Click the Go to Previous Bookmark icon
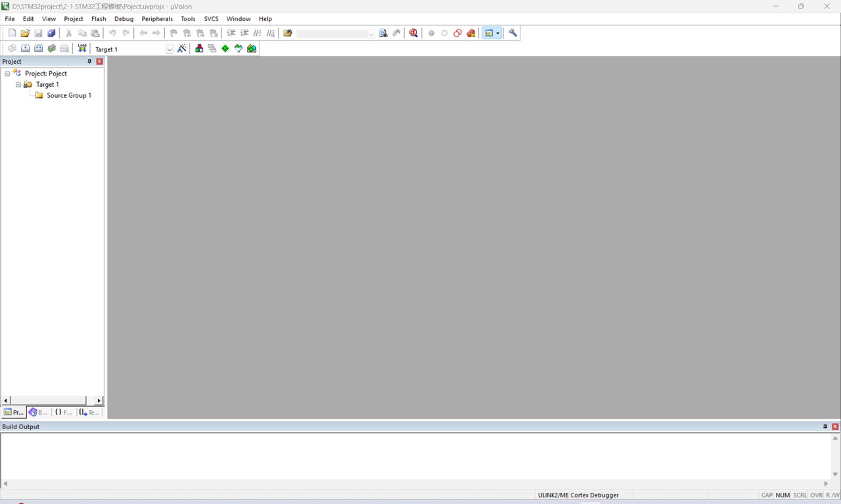 [187, 33]
